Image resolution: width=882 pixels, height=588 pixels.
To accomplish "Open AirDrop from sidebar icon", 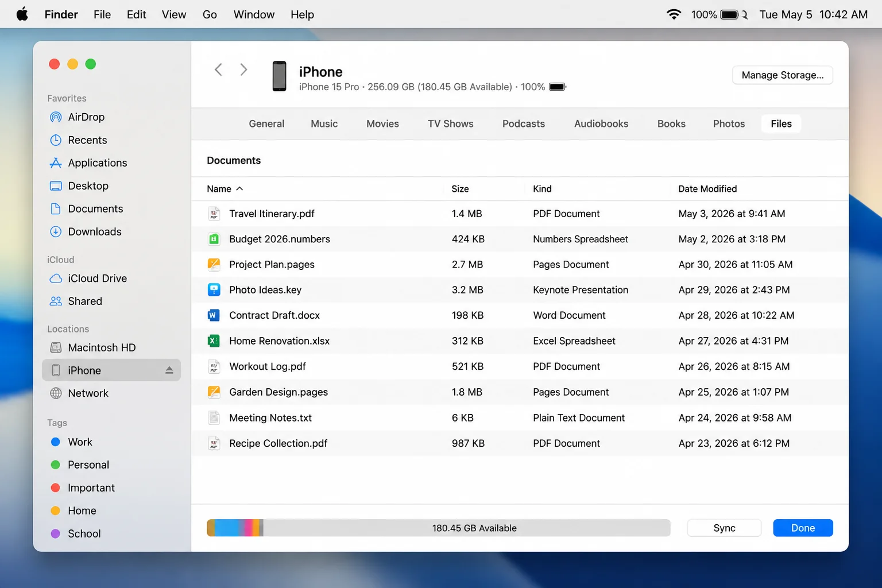I will [56, 117].
